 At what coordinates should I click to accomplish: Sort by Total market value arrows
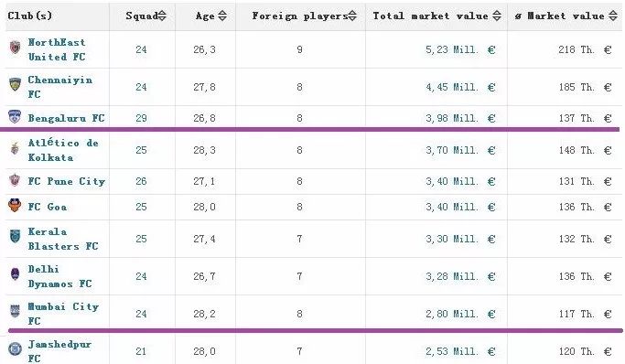coord(497,16)
